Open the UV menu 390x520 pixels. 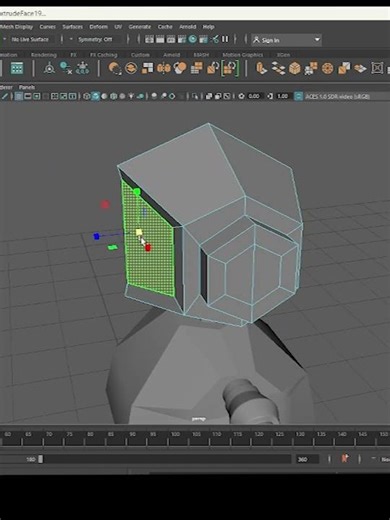click(118, 27)
